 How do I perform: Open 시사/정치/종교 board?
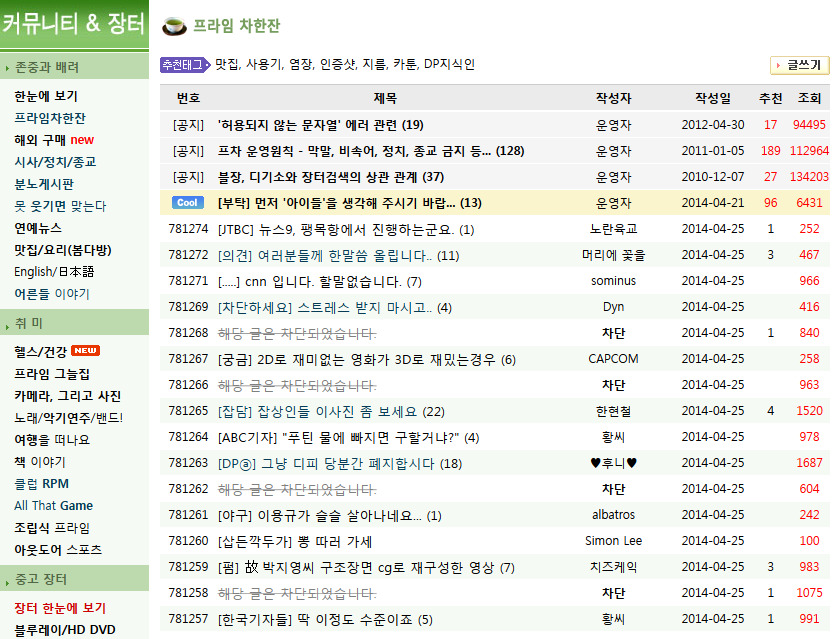[x=55, y=162]
